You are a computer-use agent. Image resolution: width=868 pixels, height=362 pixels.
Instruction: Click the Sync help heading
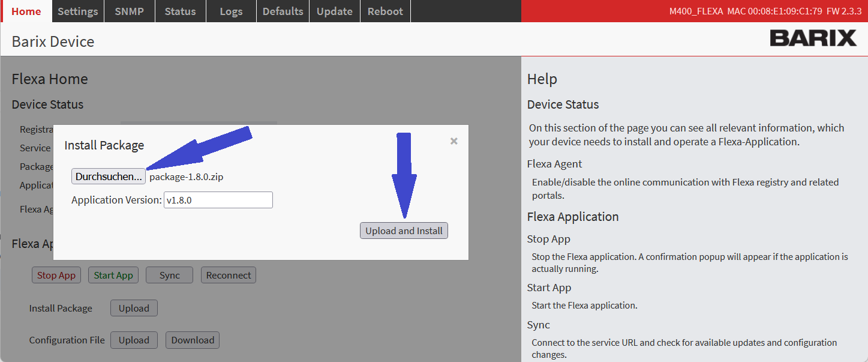tap(539, 325)
